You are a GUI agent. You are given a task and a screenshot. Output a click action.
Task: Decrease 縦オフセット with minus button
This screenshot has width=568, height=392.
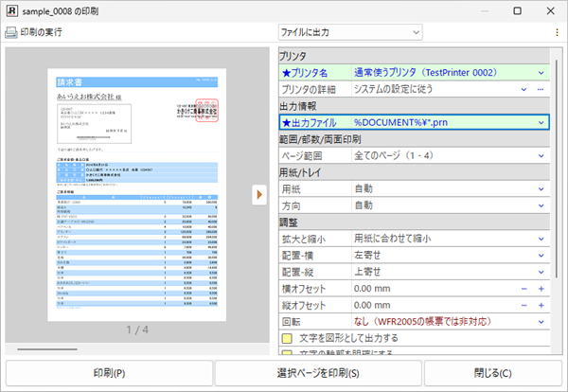click(524, 306)
